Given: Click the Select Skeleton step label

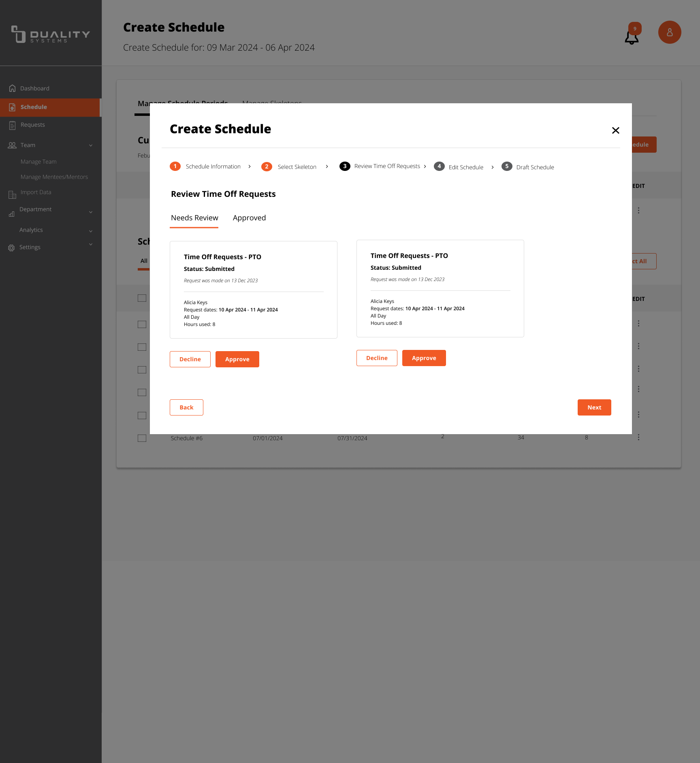Looking at the screenshot, I should pos(297,167).
